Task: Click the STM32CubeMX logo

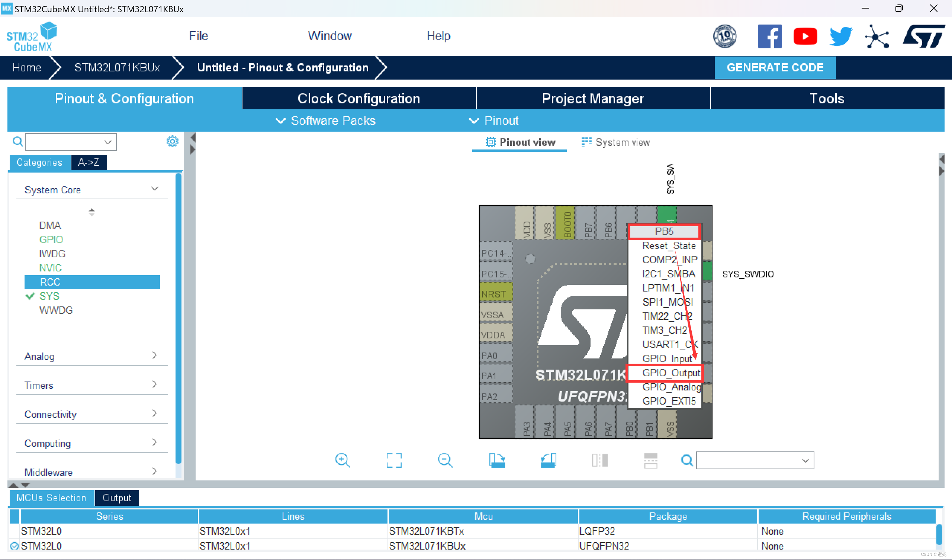Action: click(x=32, y=37)
